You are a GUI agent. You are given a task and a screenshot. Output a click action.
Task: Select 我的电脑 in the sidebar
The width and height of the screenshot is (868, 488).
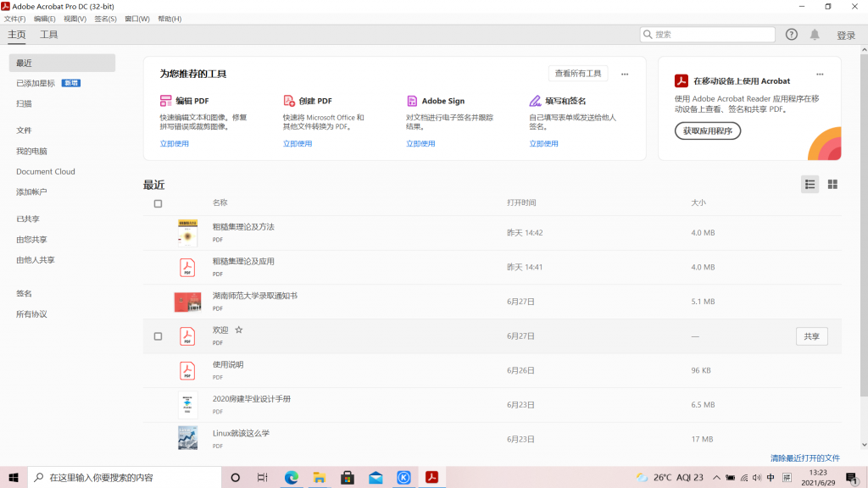[31, 151]
